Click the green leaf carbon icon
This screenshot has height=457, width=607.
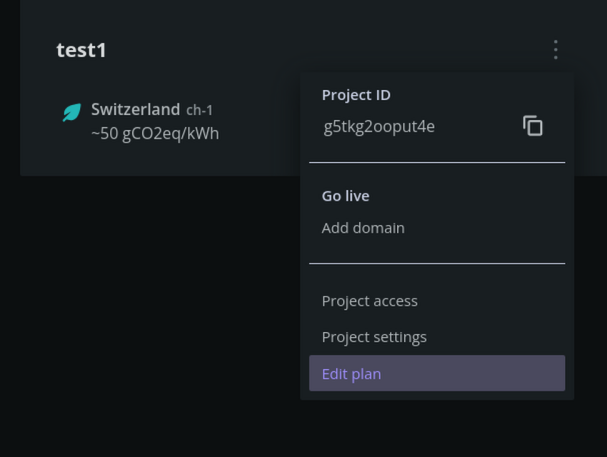pyautogui.click(x=72, y=112)
